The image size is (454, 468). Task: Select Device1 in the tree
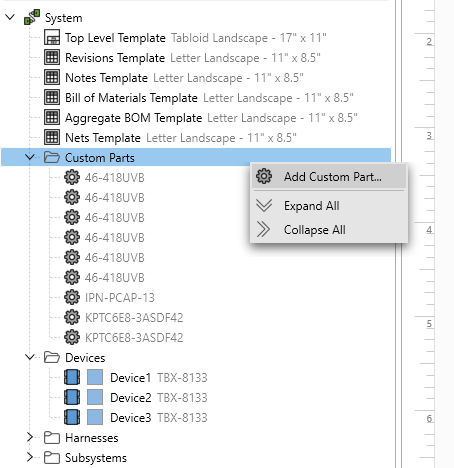[131, 378]
